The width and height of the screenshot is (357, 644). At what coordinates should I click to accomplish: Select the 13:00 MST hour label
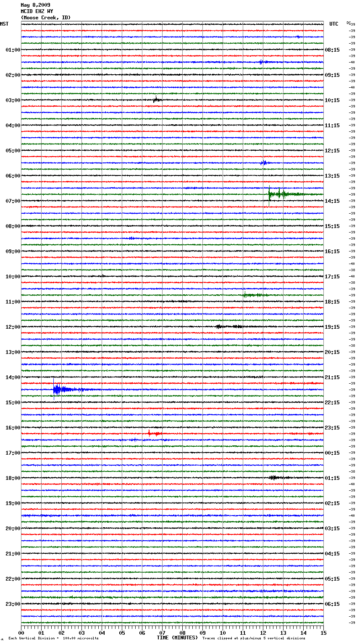(x=13, y=352)
